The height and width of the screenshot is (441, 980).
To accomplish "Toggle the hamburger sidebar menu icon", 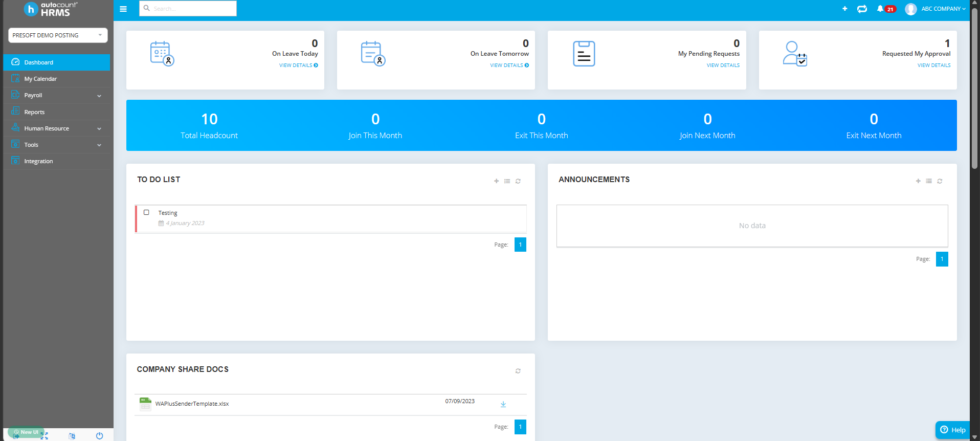I will click(x=123, y=9).
